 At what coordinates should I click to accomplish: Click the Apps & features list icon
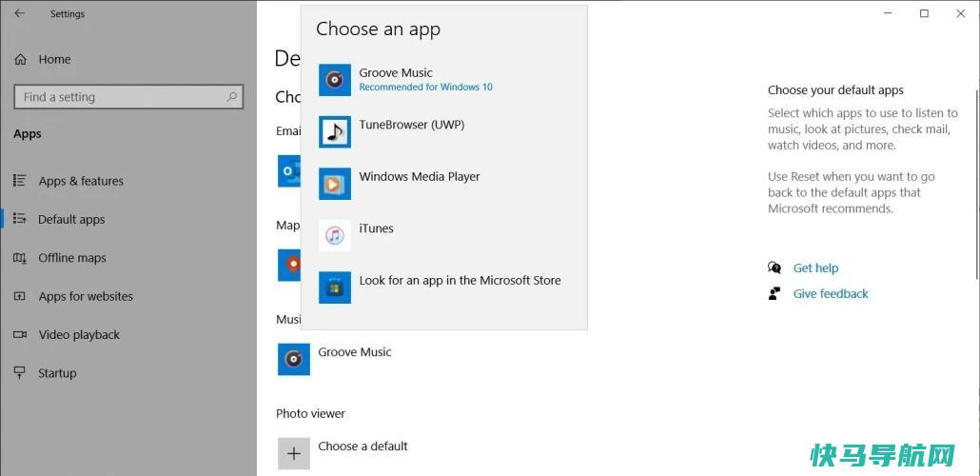(19, 180)
